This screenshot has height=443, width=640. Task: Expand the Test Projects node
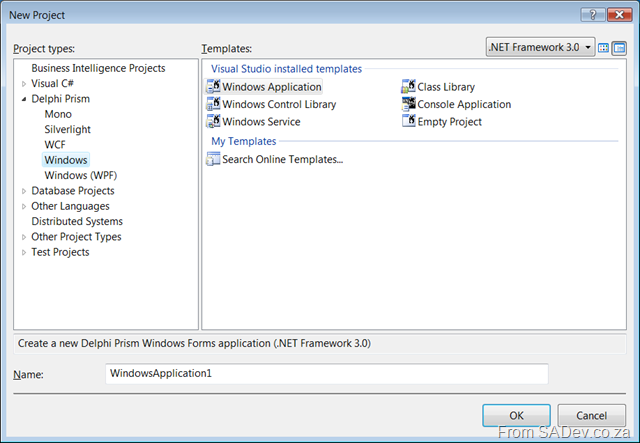tap(24, 252)
